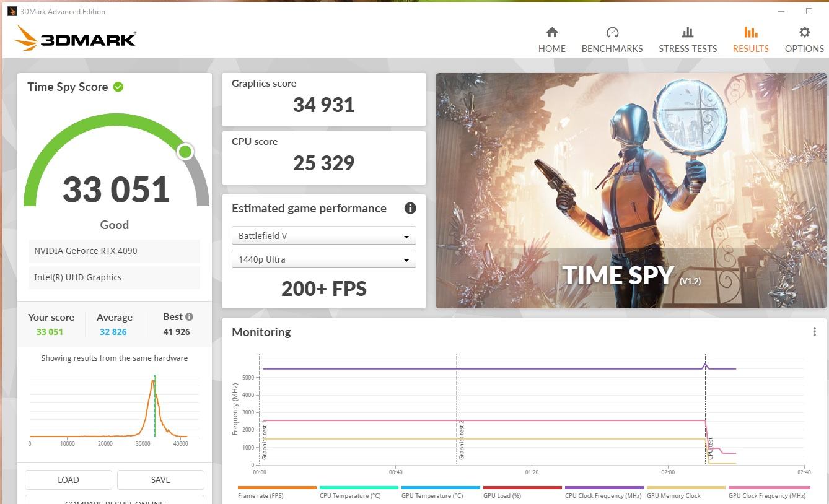Viewport: 829px width, 504px height.
Task: Click the Average score value 32 826
Action: (x=113, y=332)
